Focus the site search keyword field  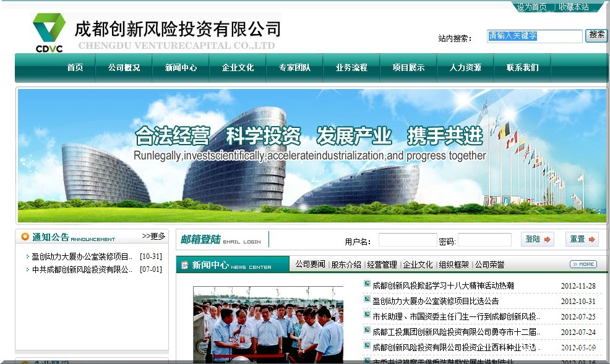(535, 36)
